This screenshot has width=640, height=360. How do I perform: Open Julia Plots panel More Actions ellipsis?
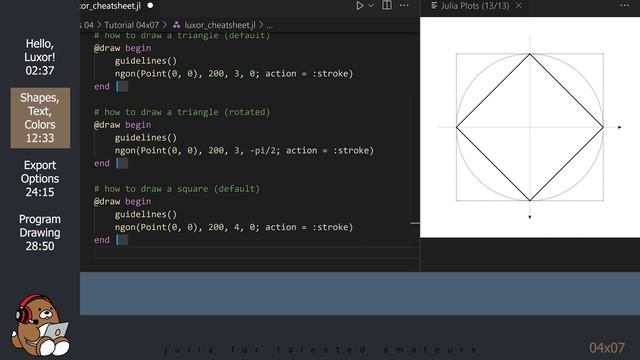point(624,5)
